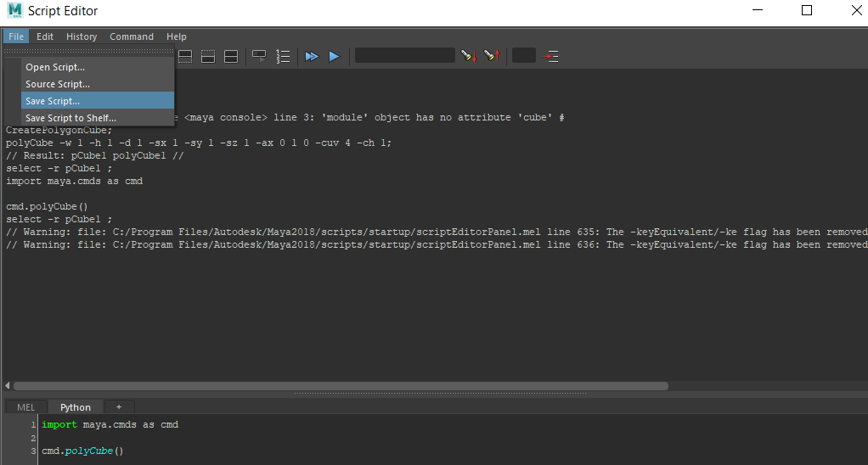This screenshot has height=465, width=868.
Task: Click 'import maya.cmds as cmd' in history pane
Action: pos(74,181)
